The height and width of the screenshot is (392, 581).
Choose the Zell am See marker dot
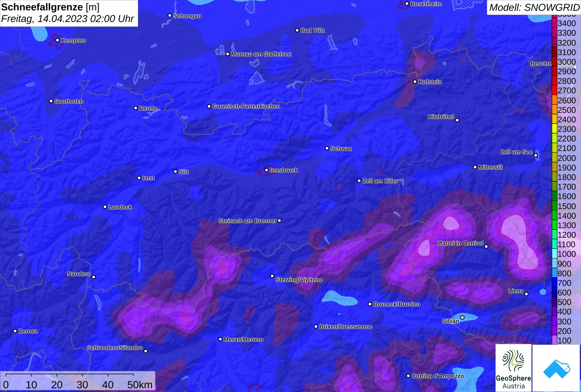536,156
